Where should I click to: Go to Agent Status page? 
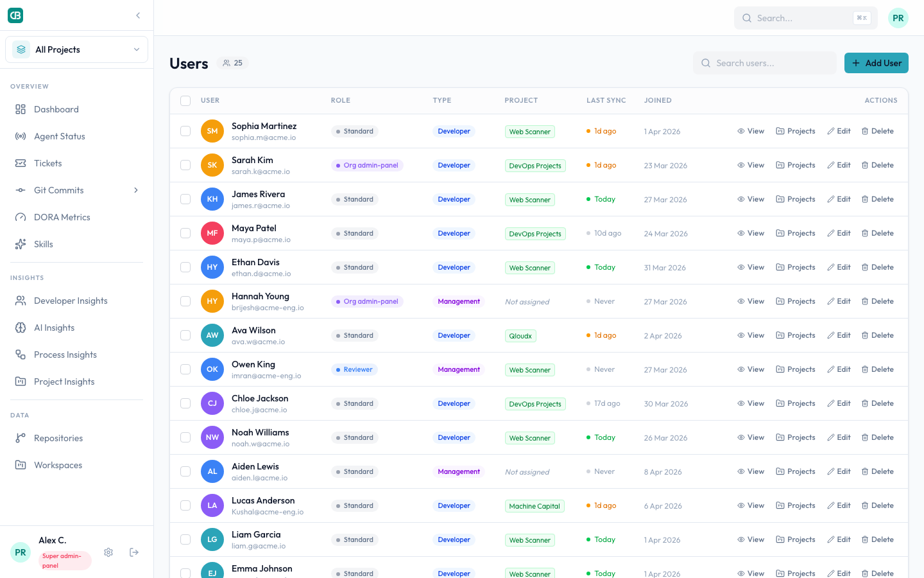pos(76,136)
